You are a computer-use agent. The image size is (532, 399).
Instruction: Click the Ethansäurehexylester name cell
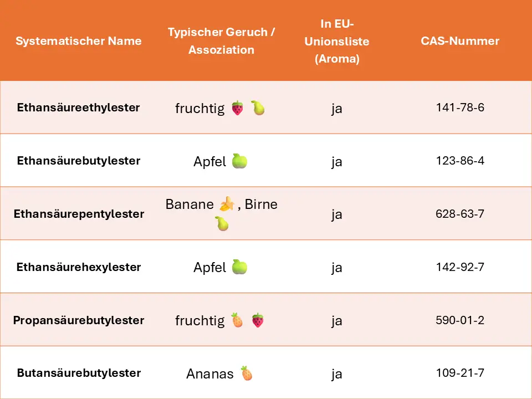pos(78,267)
